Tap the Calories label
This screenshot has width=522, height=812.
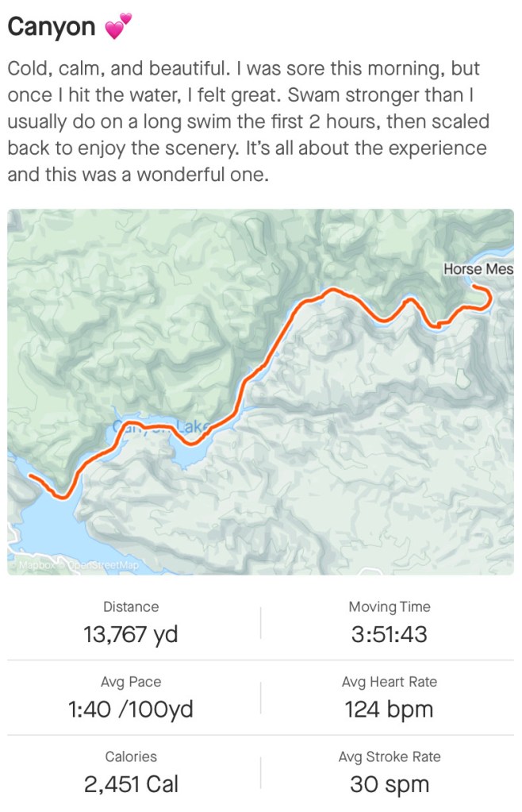[x=131, y=756]
